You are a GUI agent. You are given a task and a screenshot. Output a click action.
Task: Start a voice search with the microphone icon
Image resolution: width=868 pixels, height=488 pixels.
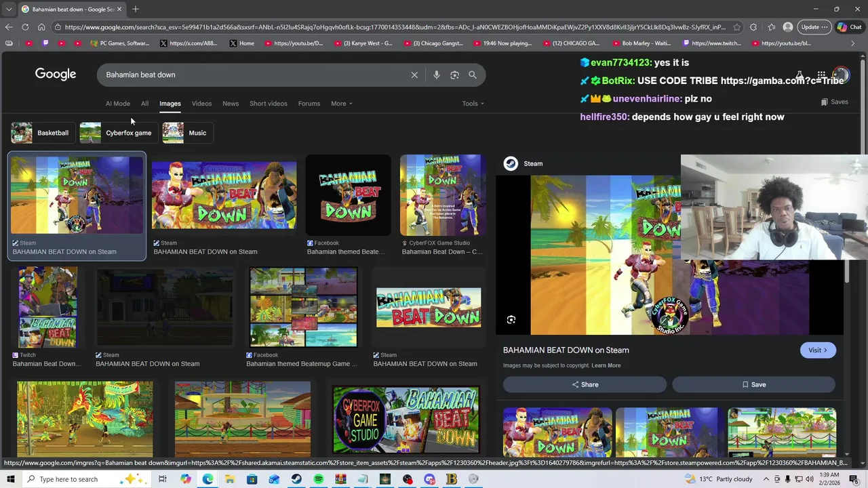[x=437, y=75]
